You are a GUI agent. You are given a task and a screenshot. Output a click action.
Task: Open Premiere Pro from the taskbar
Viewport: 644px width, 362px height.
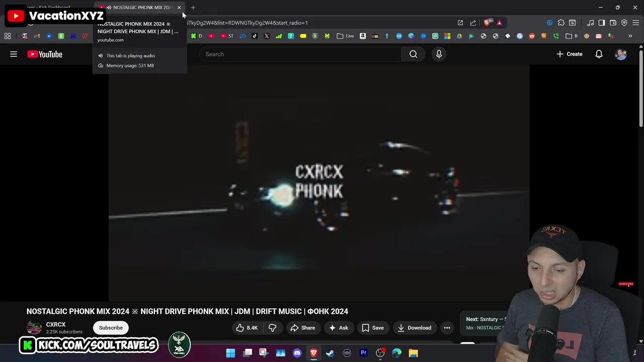(364, 353)
